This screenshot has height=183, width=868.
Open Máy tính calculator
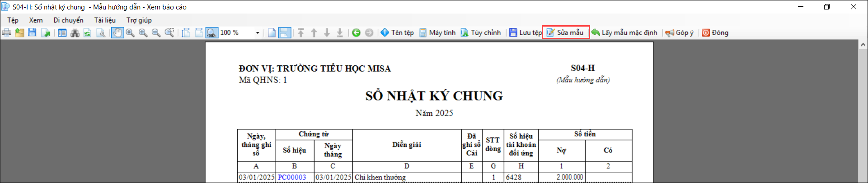[x=437, y=32]
